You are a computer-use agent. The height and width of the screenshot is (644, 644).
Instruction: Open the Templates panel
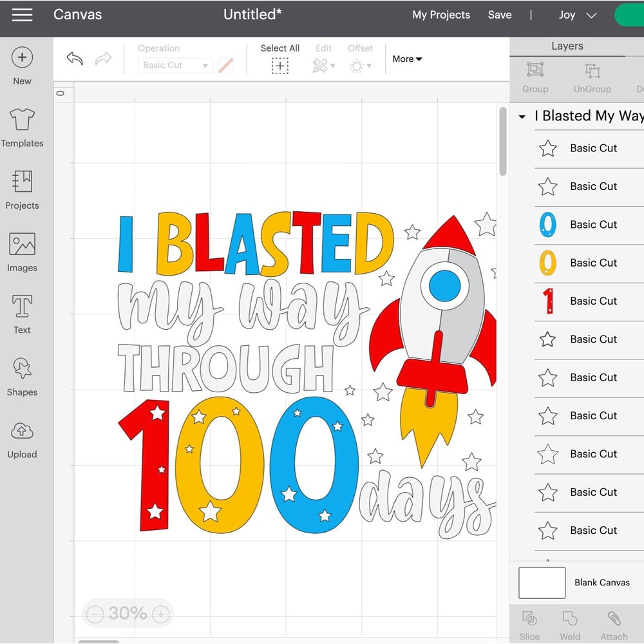(22, 127)
